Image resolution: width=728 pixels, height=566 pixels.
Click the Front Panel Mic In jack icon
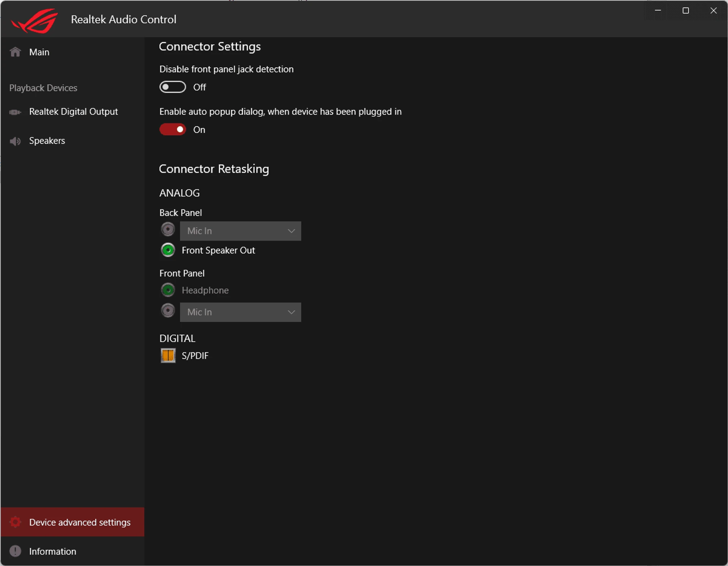[x=168, y=311]
